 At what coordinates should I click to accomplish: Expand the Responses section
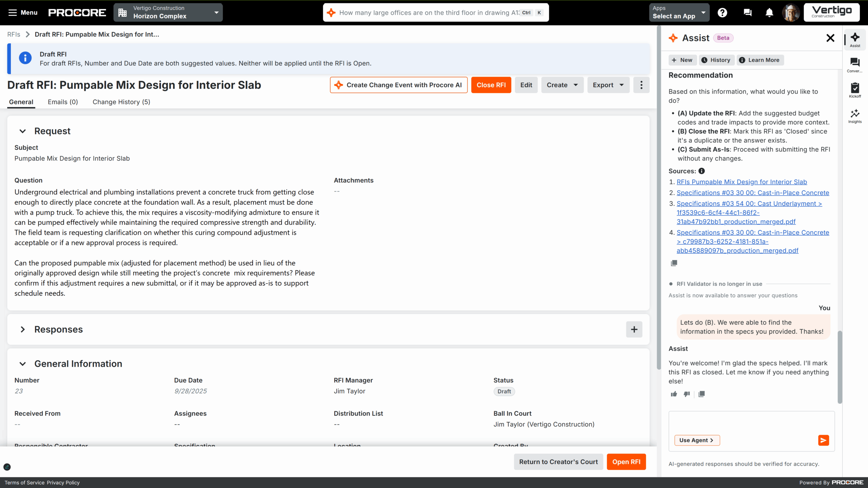click(23, 329)
